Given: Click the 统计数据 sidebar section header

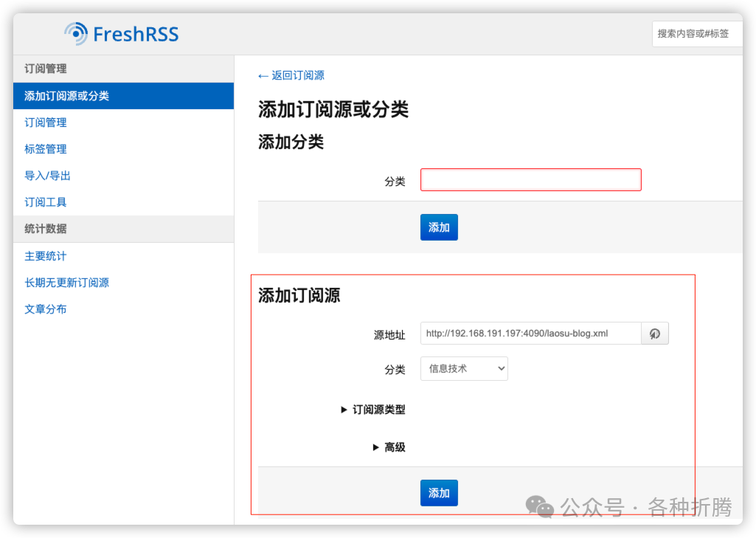Looking at the screenshot, I should pyautogui.click(x=123, y=229).
